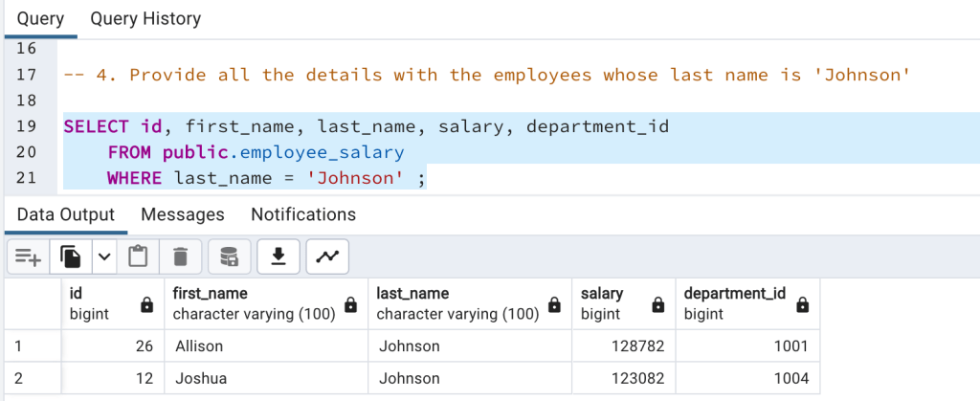This screenshot has width=980, height=401.
Task: Click the Save data changes database icon
Action: [230, 256]
